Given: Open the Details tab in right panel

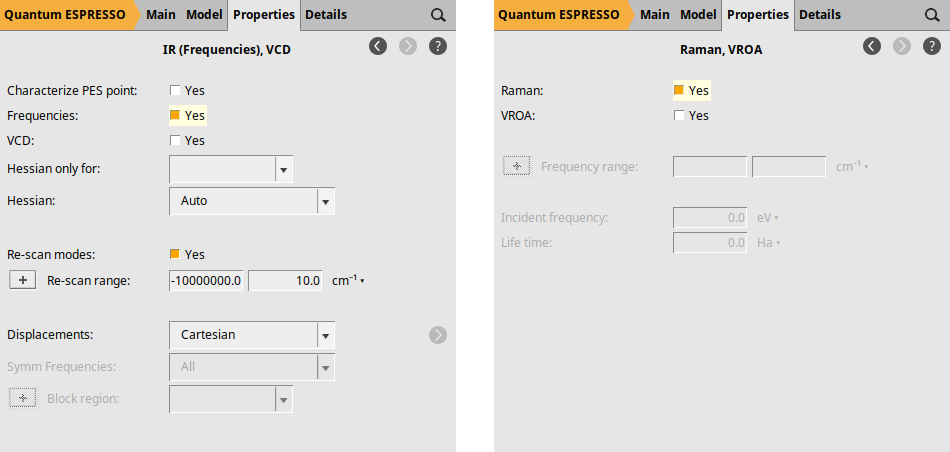Looking at the screenshot, I should pyautogui.click(x=819, y=15).
